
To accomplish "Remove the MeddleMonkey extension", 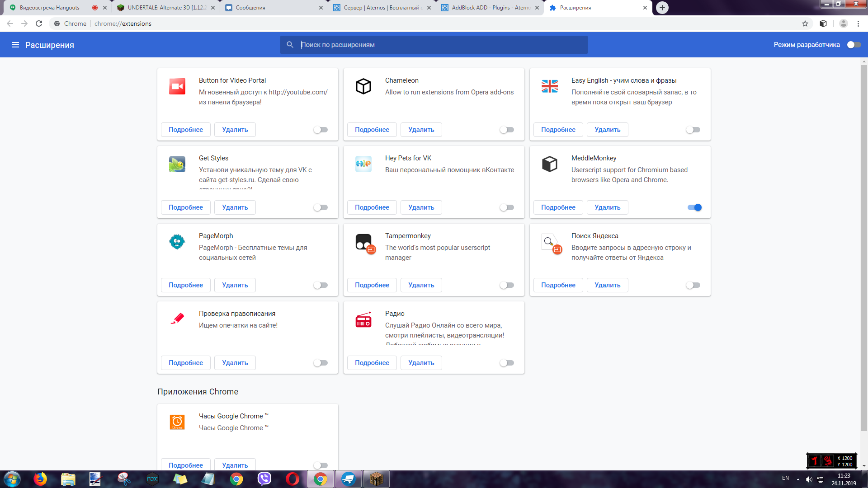I will pyautogui.click(x=608, y=207).
